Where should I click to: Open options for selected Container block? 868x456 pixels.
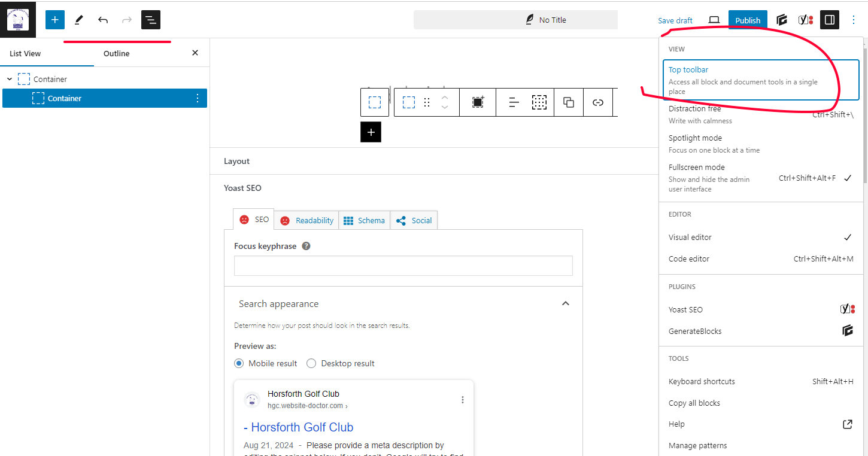[x=198, y=98]
